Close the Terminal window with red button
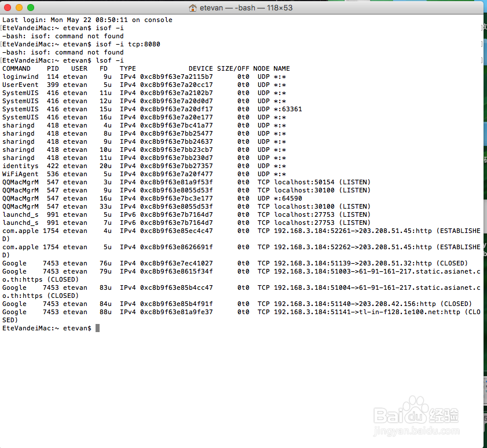The image size is (487, 448). coord(8,8)
